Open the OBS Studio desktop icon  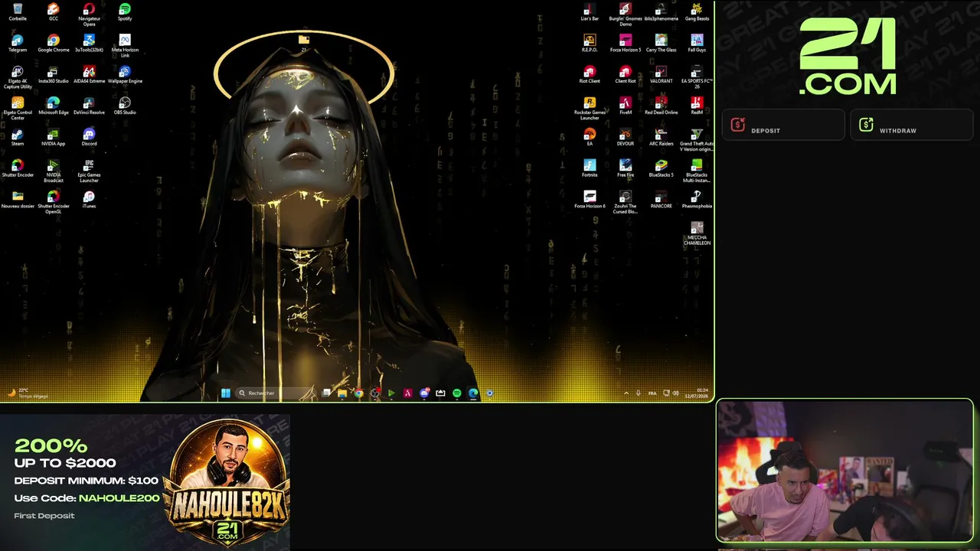pyautogui.click(x=125, y=106)
